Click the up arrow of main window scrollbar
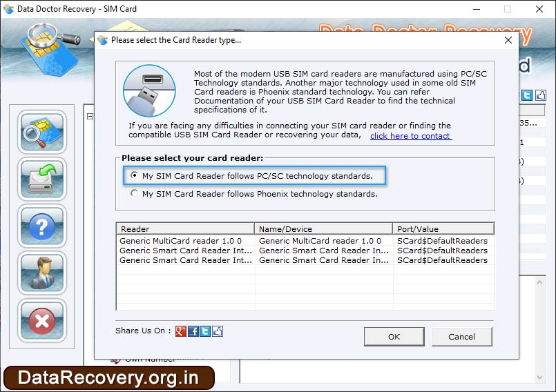Screen dimensions: 556x392 pyautogui.click(x=539, y=282)
